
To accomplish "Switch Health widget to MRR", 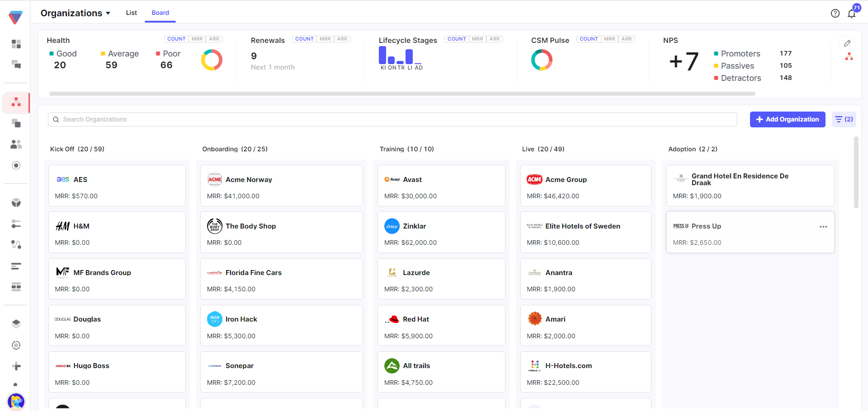I will tap(197, 39).
